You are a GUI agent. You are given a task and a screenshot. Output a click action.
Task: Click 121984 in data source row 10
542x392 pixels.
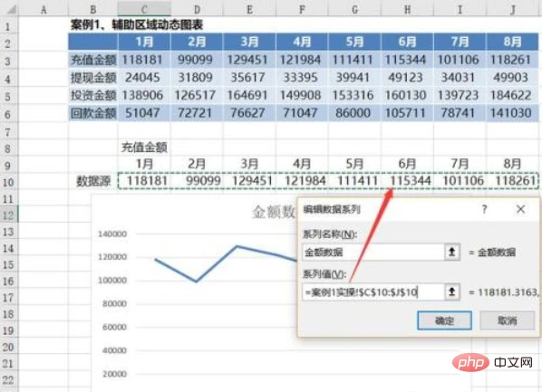[x=305, y=181]
